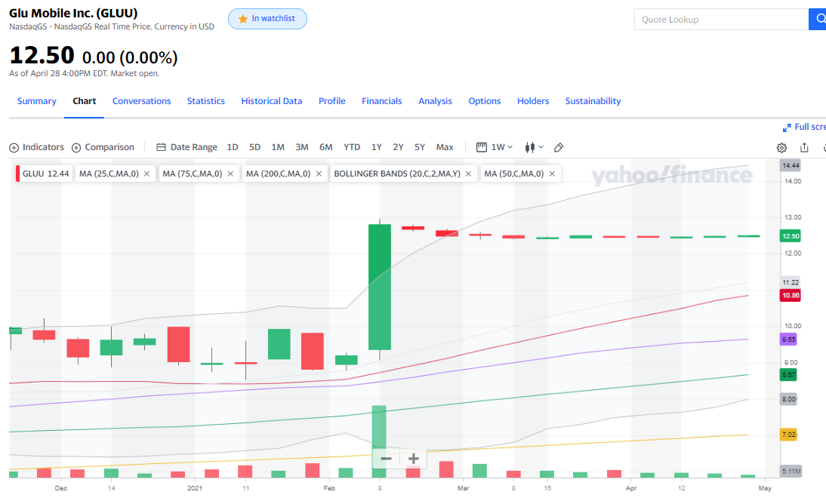Toggle the In watchlist star button

pyautogui.click(x=267, y=19)
